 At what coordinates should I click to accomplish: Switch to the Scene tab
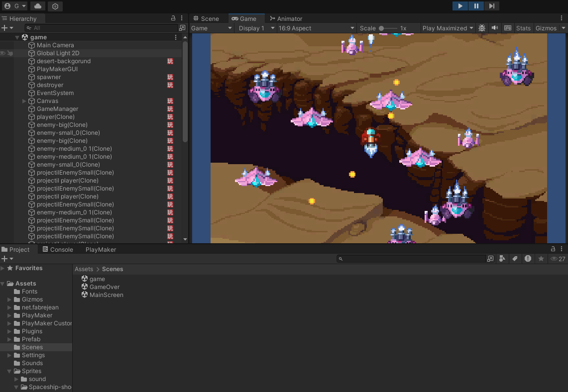point(206,18)
